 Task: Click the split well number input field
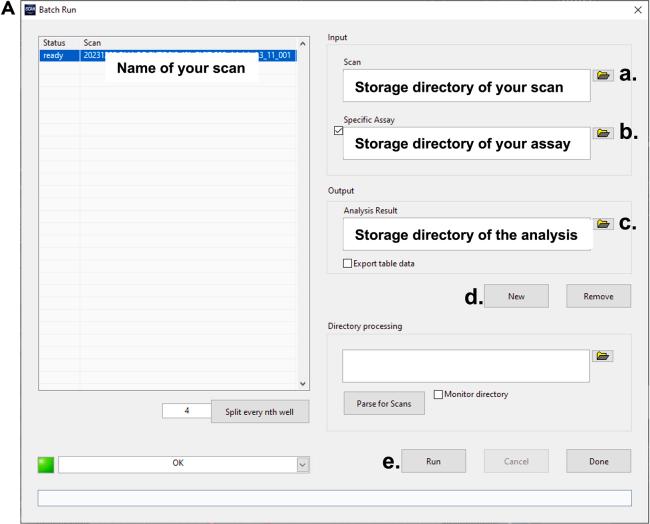pyautogui.click(x=185, y=410)
